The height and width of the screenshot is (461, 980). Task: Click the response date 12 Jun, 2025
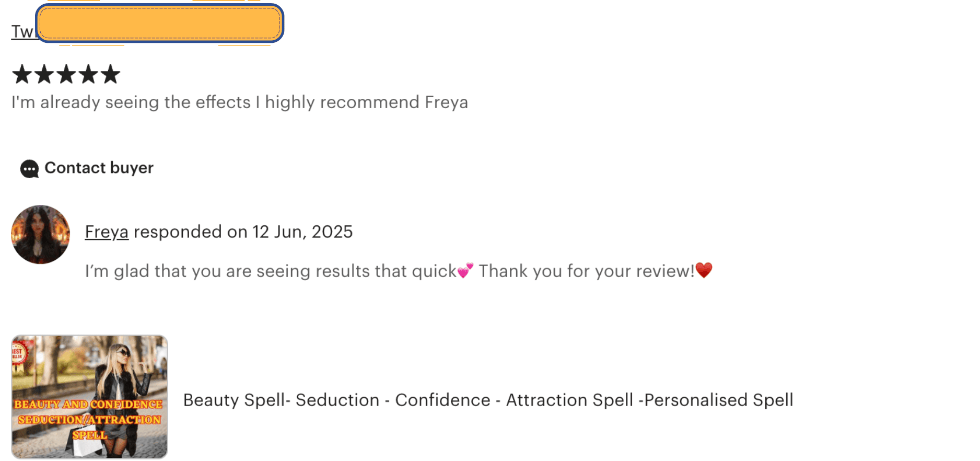302,232
